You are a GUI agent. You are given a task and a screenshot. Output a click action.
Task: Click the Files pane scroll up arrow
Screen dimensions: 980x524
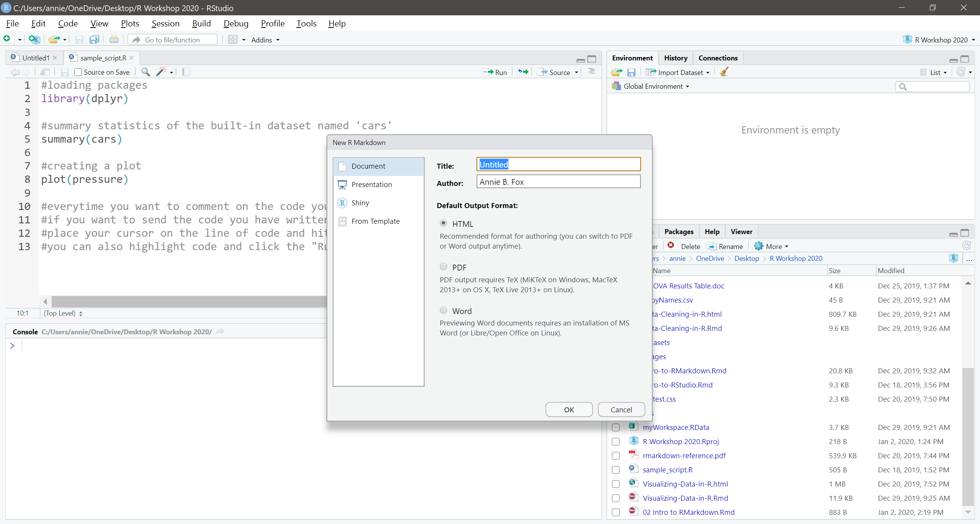[x=968, y=283]
